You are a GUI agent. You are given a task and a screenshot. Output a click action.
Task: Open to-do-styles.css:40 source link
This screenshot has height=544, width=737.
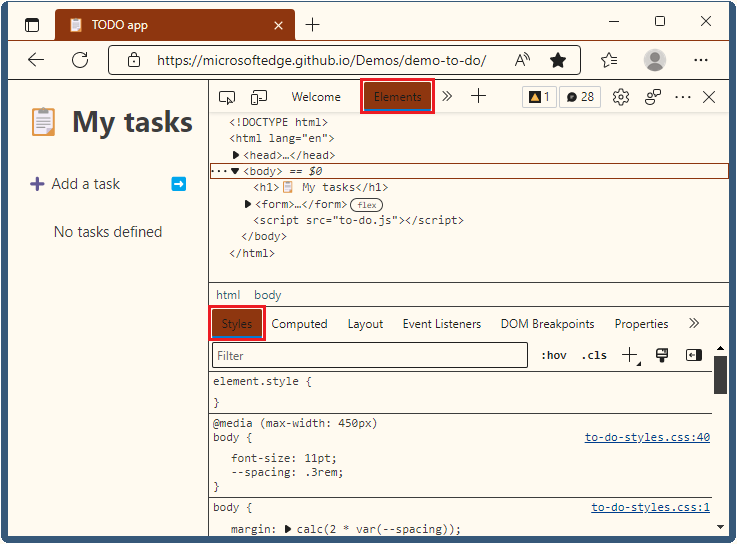tap(647, 437)
